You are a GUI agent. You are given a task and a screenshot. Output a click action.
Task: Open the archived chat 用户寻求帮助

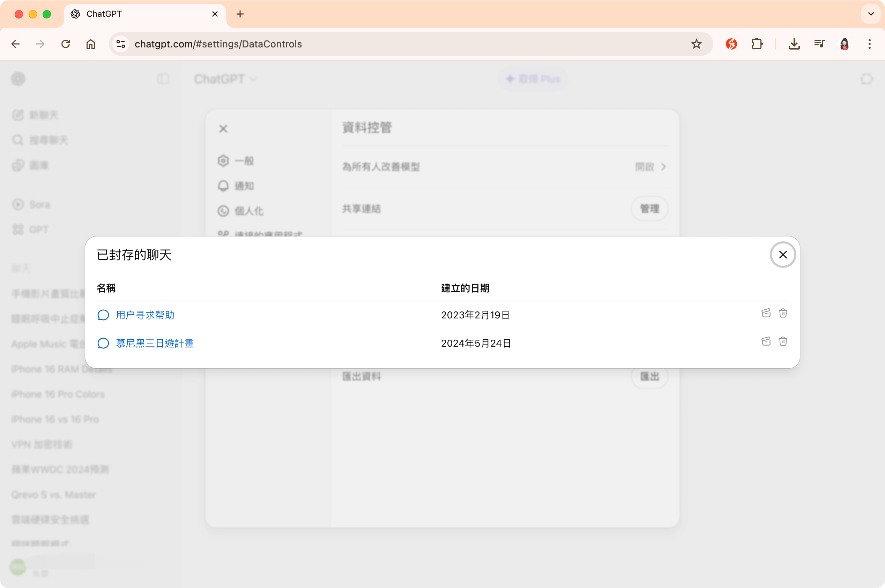tap(145, 315)
